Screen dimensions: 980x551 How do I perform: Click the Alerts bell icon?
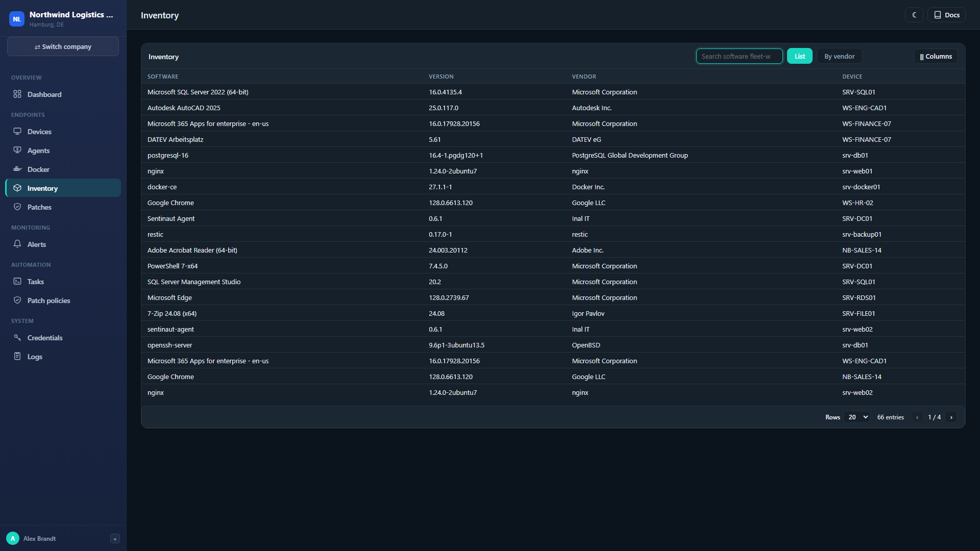(17, 244)
